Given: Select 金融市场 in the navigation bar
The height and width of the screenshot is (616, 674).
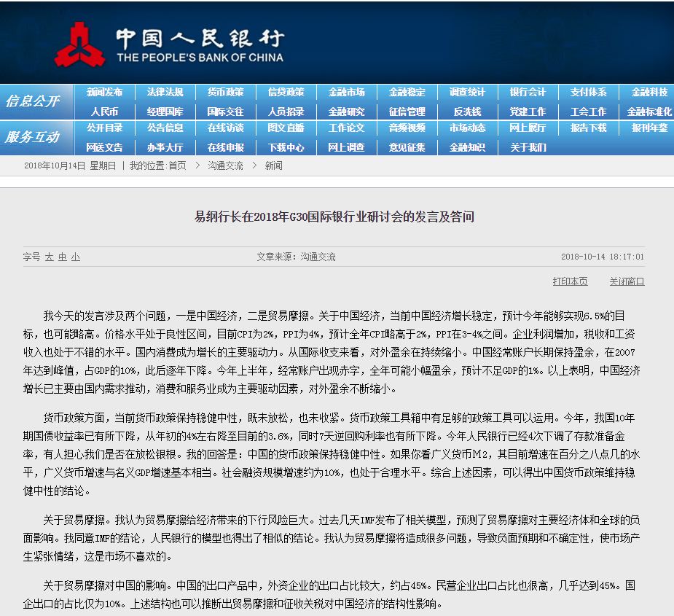Looking at the screenshot, I should tap(346, 92).
